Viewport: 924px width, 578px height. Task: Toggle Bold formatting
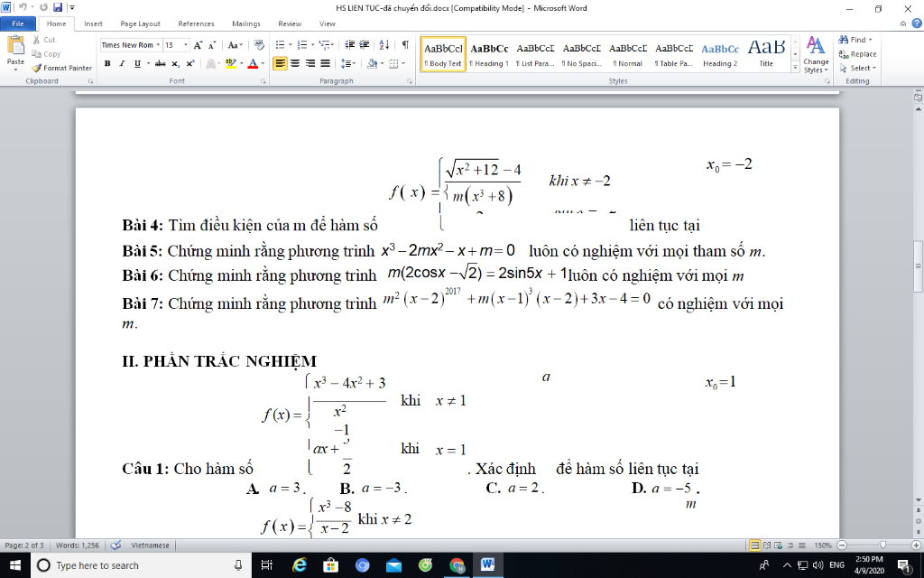(107, 63)
